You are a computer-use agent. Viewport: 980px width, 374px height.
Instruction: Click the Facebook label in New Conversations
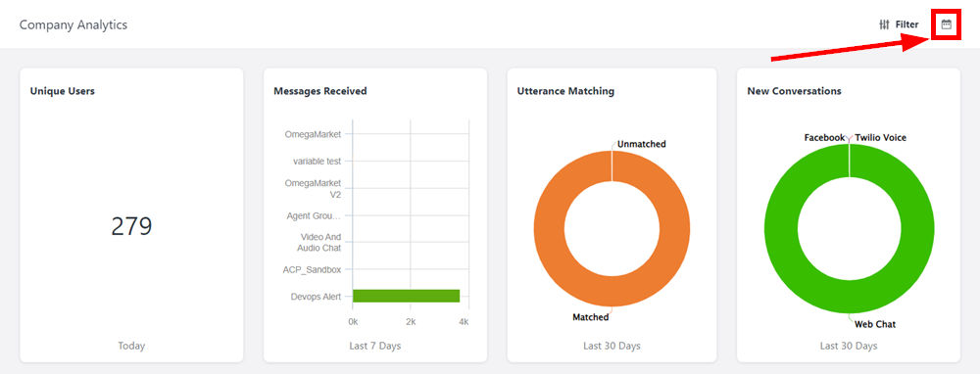(x=824, y=137)
